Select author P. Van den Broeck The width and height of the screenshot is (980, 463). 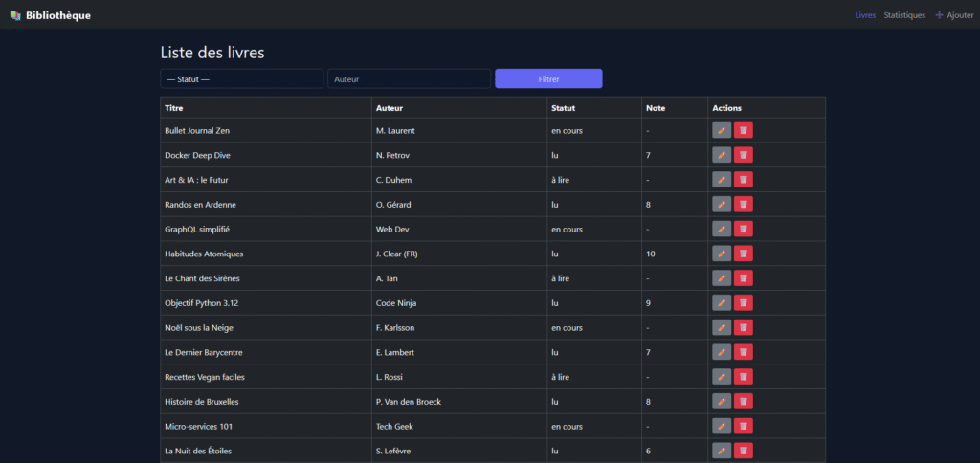pos(409,402)
